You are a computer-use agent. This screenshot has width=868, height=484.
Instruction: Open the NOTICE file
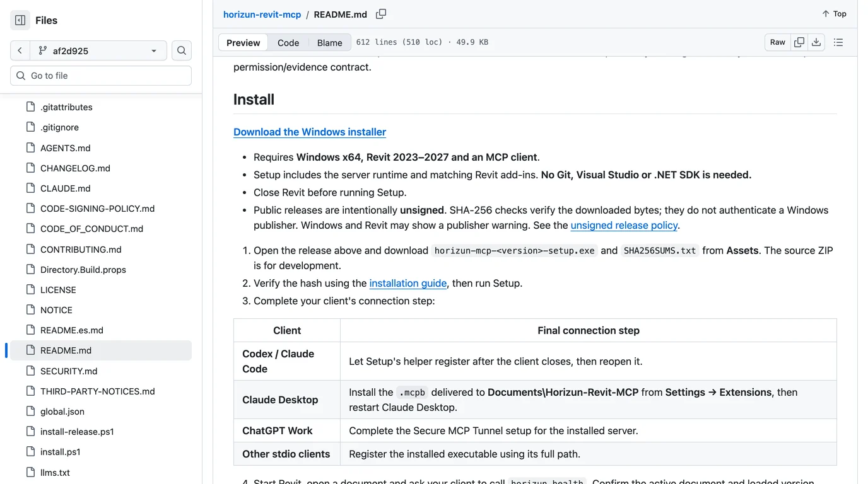[x=101, y=310]
